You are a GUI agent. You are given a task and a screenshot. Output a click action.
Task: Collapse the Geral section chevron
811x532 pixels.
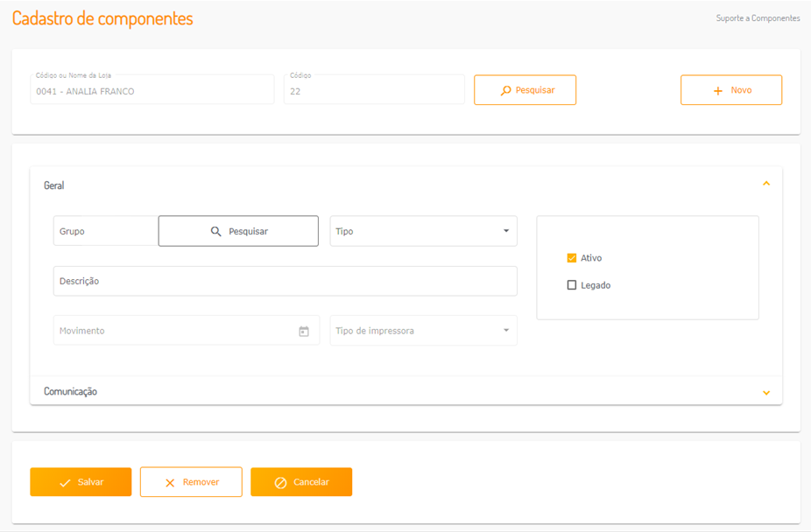(x=766, y=184)
